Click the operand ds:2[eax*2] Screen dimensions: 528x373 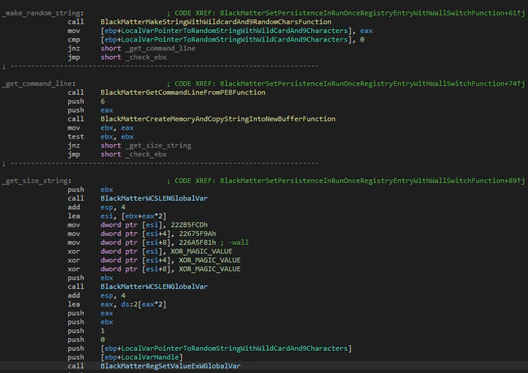[x=144, y=304]
